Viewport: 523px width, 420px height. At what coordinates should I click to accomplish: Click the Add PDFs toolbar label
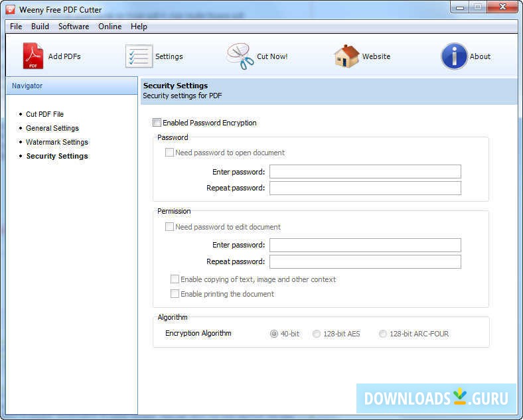[x=64, y=56]
